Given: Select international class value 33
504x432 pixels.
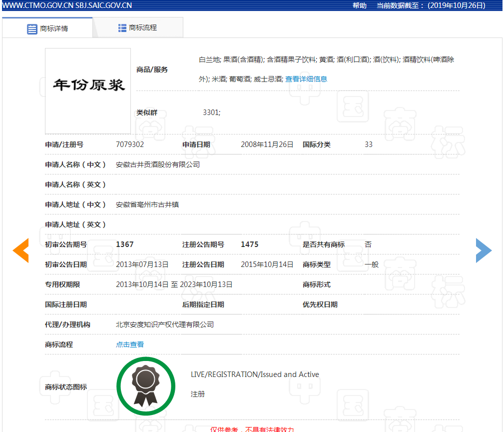Looking at the screenshot, I should [368, 144].
